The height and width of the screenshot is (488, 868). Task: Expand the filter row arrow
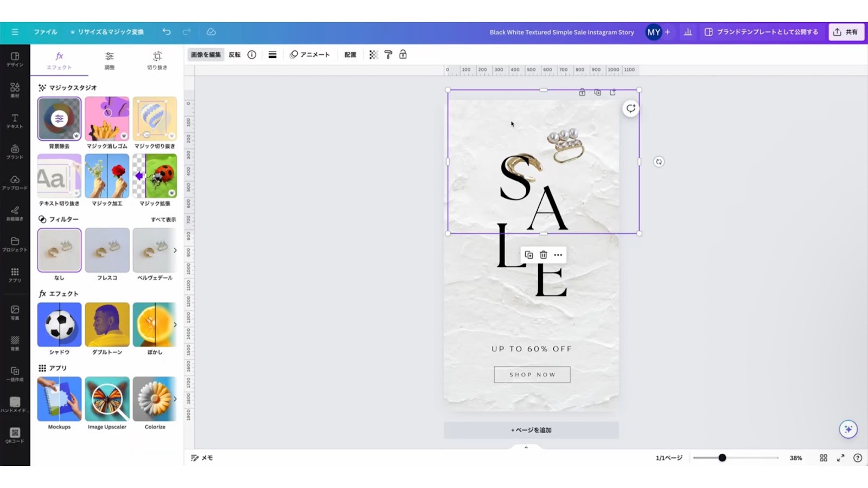175,250
